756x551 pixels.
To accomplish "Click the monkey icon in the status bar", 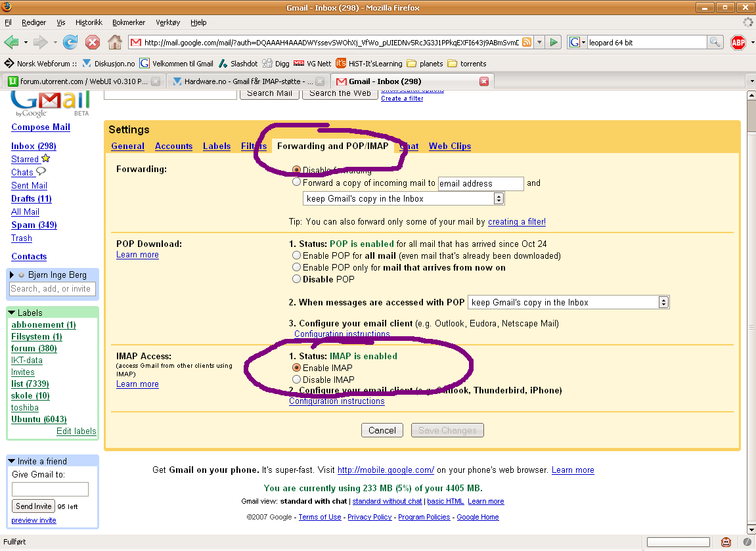I will point(726,542).
